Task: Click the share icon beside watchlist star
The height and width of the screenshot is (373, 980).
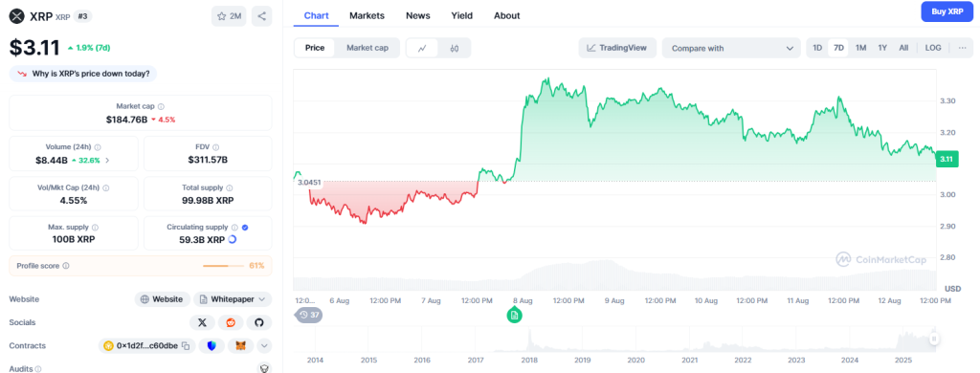Action: coord(262,16)
